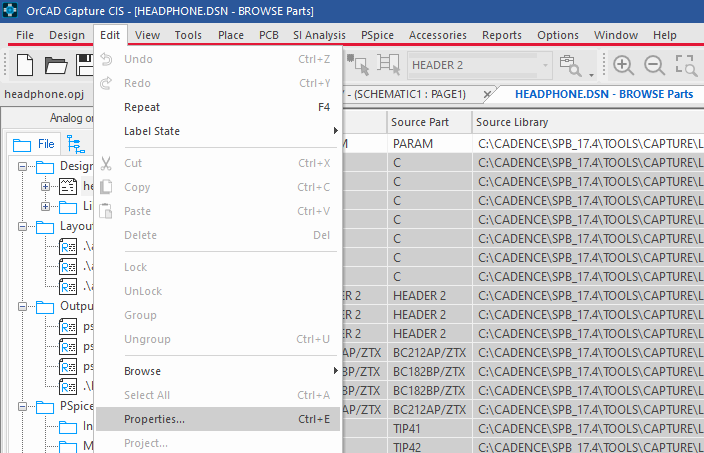Click the Library folder icon
The height and width of the screenshot is (453, 704).
pos(68,207)
